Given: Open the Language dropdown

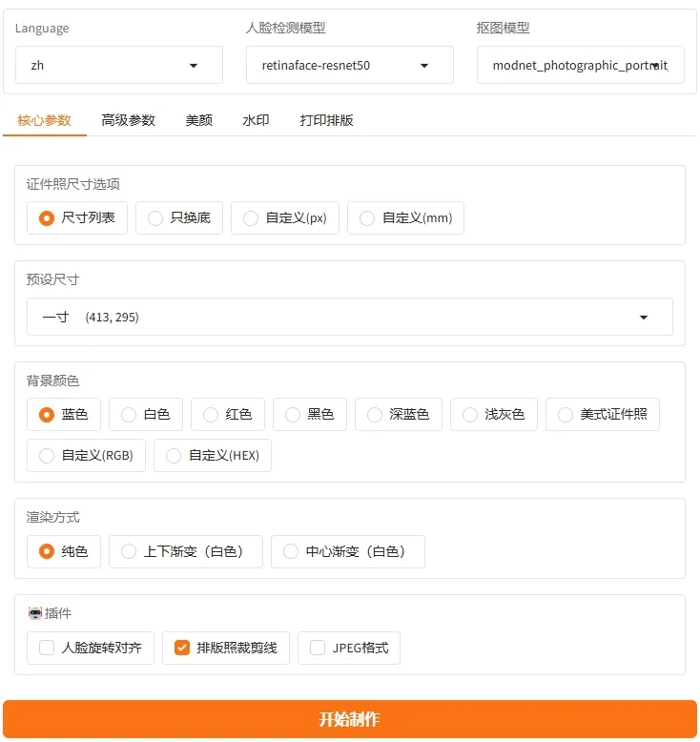Looking at the screenshot, I should (x=118, y=66).
